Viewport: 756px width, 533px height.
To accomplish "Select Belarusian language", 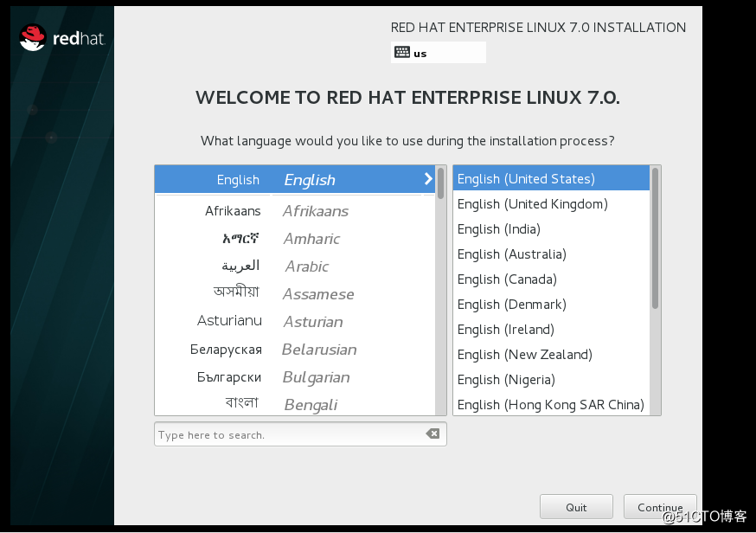I will 295,350.
